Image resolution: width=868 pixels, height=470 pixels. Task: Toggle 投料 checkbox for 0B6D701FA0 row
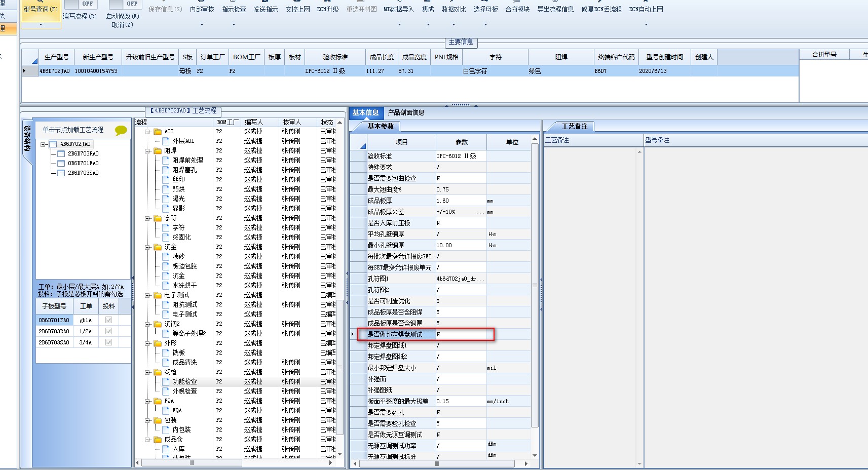[x=108, y=320]
